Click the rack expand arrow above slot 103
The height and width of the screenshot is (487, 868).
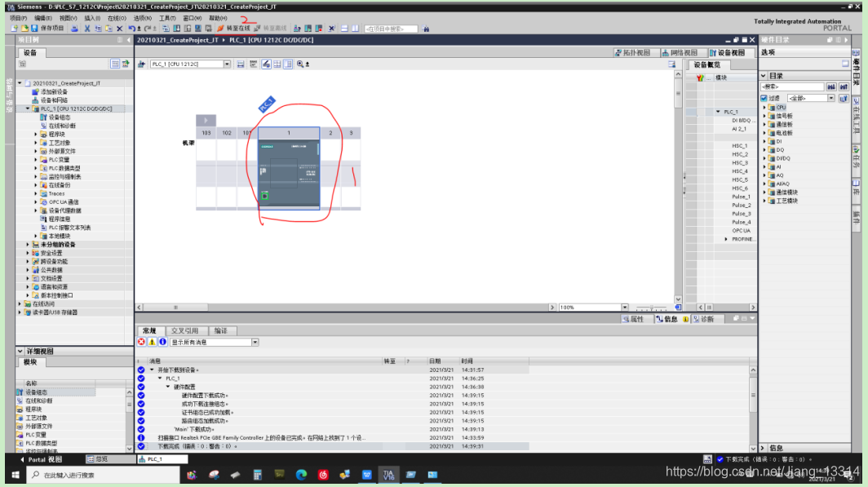(206, 120)
